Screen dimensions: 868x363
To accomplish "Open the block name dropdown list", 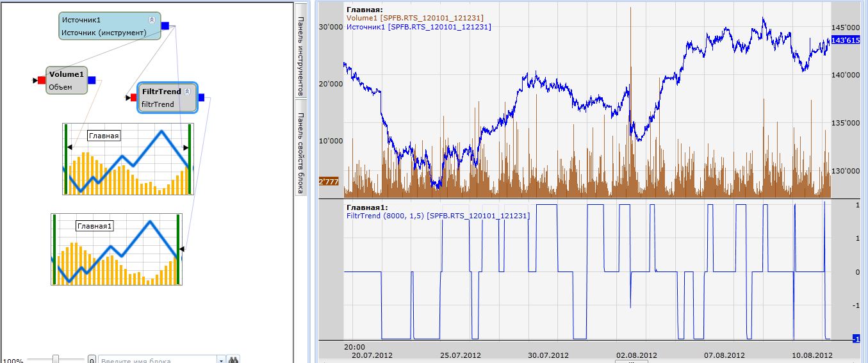I will (222, 360).
